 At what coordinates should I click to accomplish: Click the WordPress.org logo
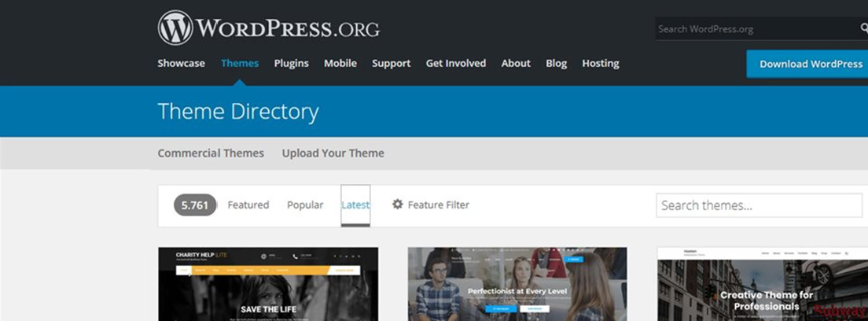click(x=268, y=28)
